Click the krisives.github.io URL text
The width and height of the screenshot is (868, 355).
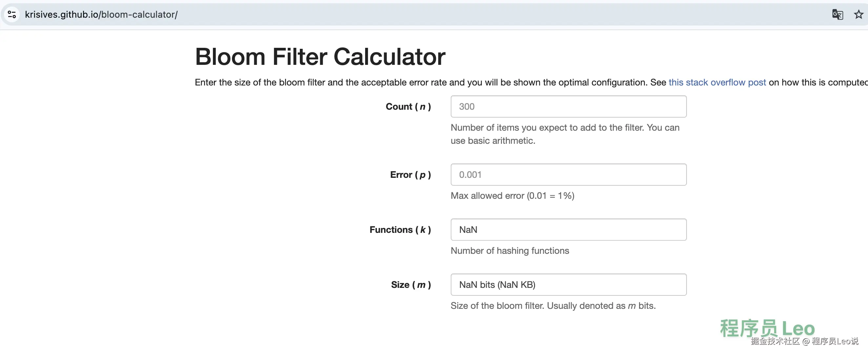(101, 14)
